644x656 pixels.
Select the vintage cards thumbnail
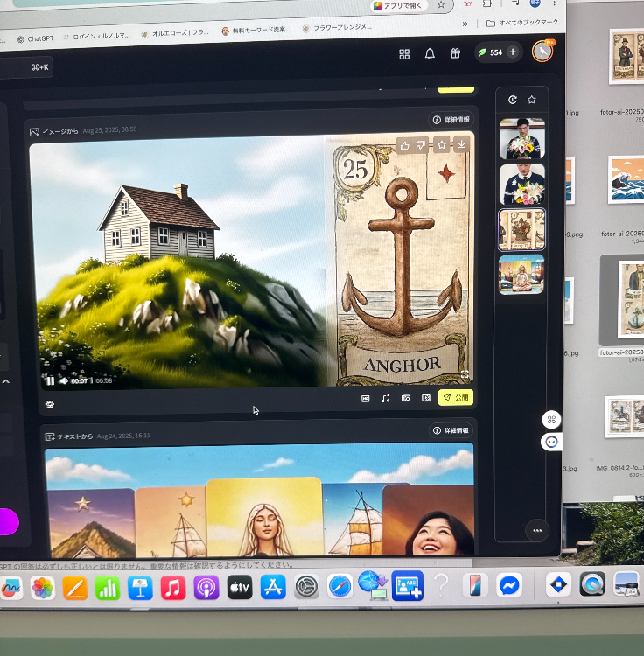521,230
